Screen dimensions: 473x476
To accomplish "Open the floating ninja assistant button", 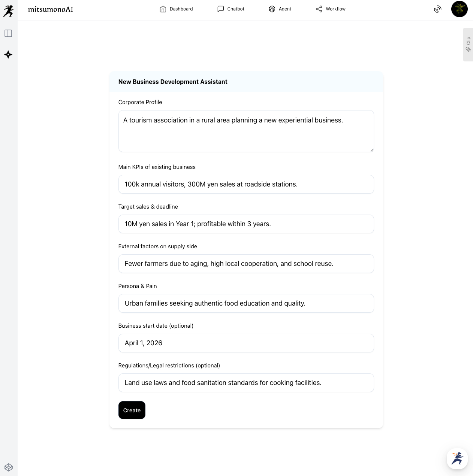I will pos(457,458).
